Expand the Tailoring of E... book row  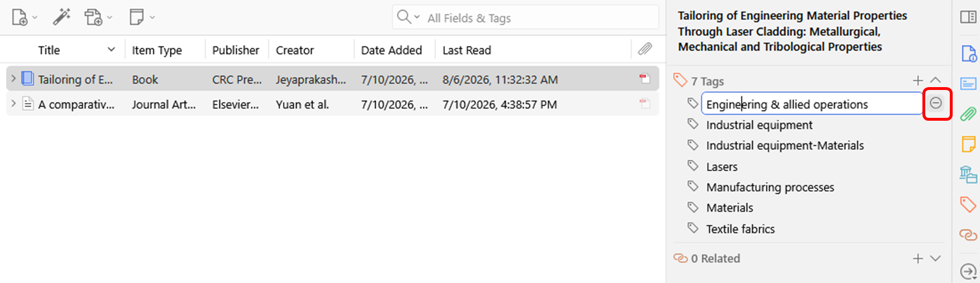(13, 79)
